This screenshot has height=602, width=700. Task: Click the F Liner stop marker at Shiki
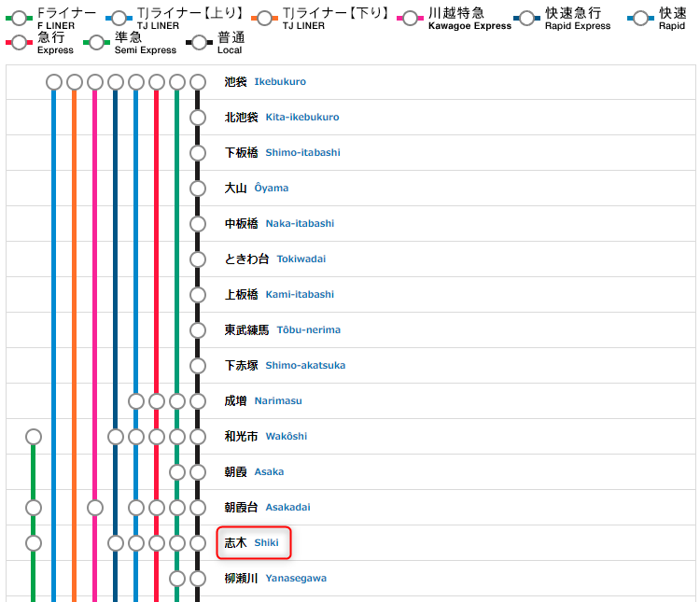point(34,543)
